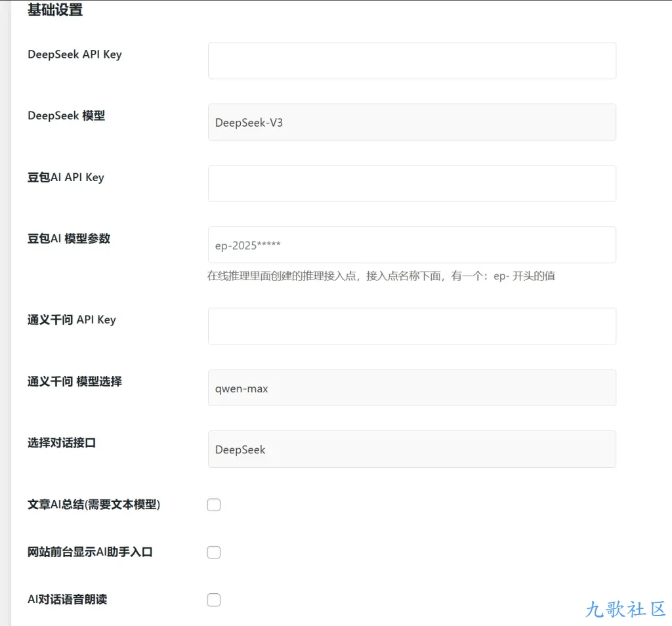Click the 豆包AI API Key label
Image resolution: width=672 pixels, height=626 pixels.
(66, 177)
